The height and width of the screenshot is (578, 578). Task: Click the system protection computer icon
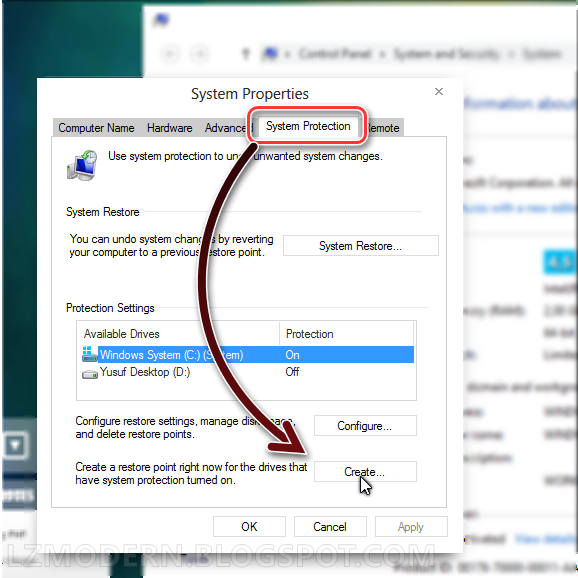(x=82, y=166)
